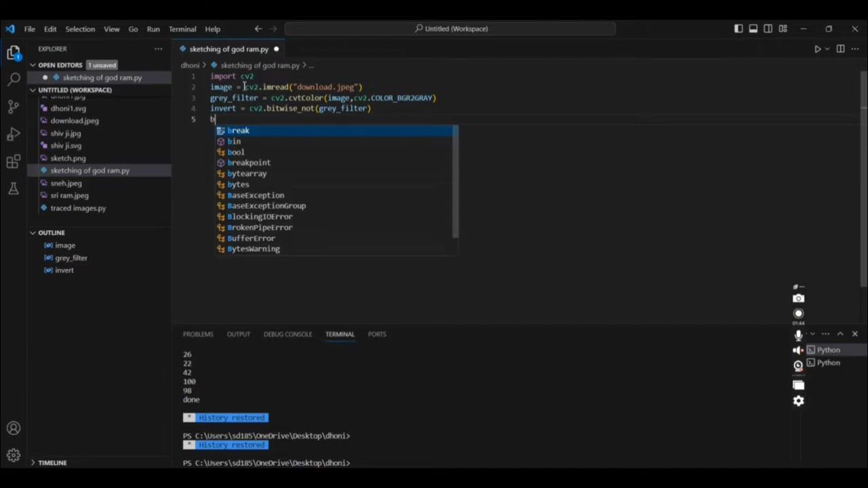Select the invert symbol in Outline

[x=64, y=270]
